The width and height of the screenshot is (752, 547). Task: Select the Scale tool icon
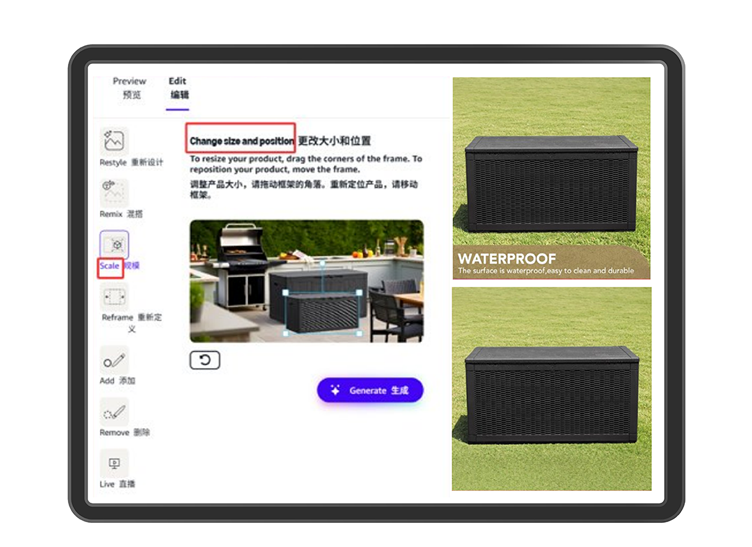click(114, 244)
